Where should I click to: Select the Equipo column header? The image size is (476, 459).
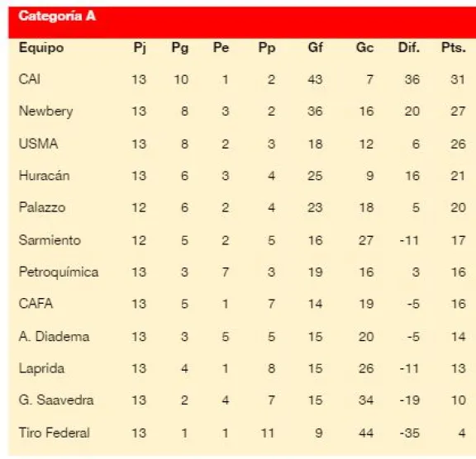pyautogui.click(x=41, y=48)
